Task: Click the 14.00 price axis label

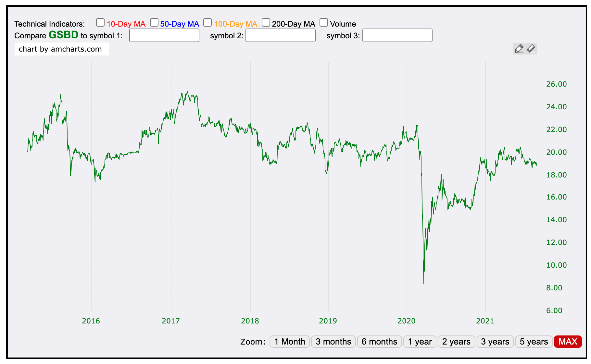Action: point(557,220)
